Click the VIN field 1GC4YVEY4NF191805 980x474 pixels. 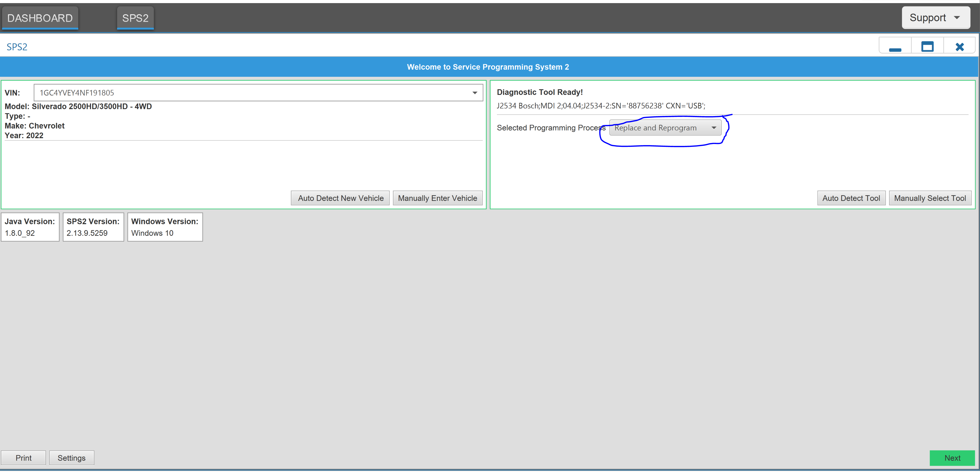click(x=258, y=93)
